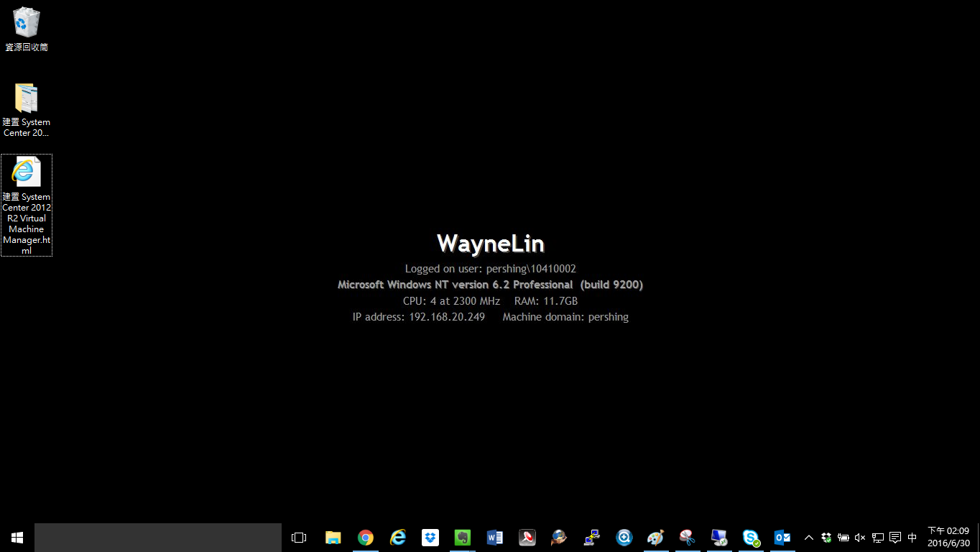The width and height of the screenshot is (980, 552).
Task: Launch File Explorer from the taskbar
Action: click(x=333, y=538)
